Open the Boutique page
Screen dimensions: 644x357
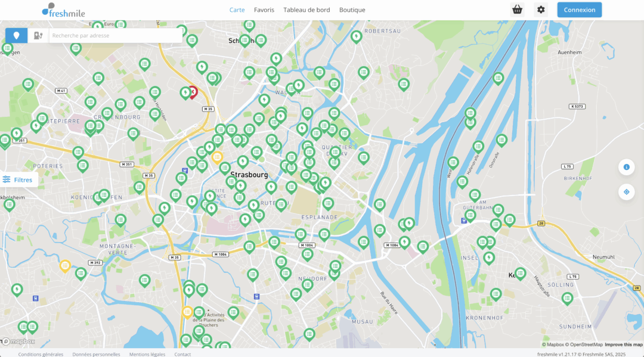pos(352,10)
